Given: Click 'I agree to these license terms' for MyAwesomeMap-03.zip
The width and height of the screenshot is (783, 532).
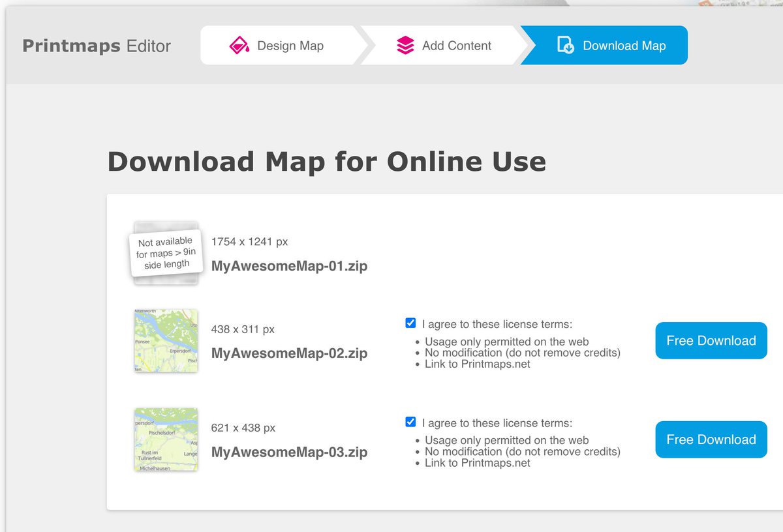Looking at the screenshot, I should click(x=497, y=423).
